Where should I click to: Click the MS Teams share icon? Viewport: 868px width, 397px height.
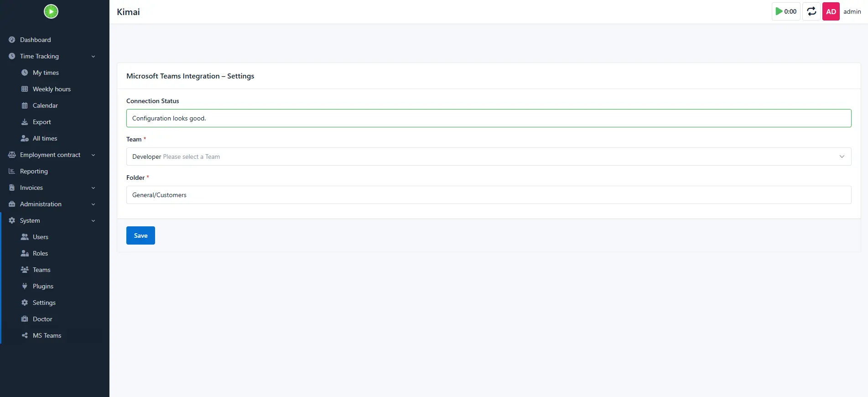[x=25, y=335]
